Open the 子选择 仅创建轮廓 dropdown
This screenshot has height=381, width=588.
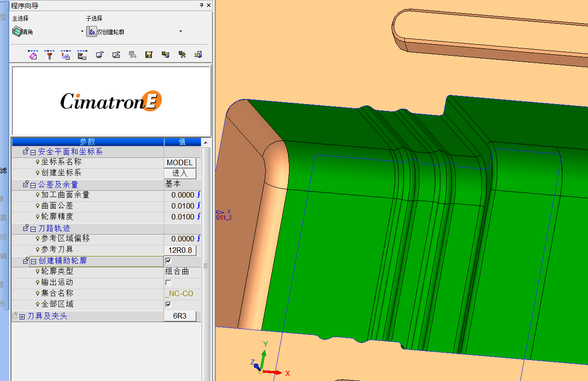(x=181, y=31)
